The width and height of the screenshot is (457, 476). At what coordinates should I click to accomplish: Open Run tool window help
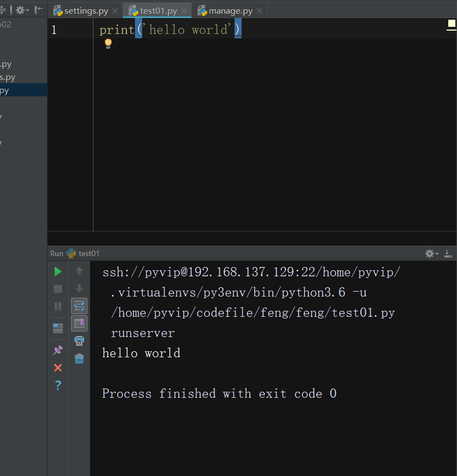57,385
